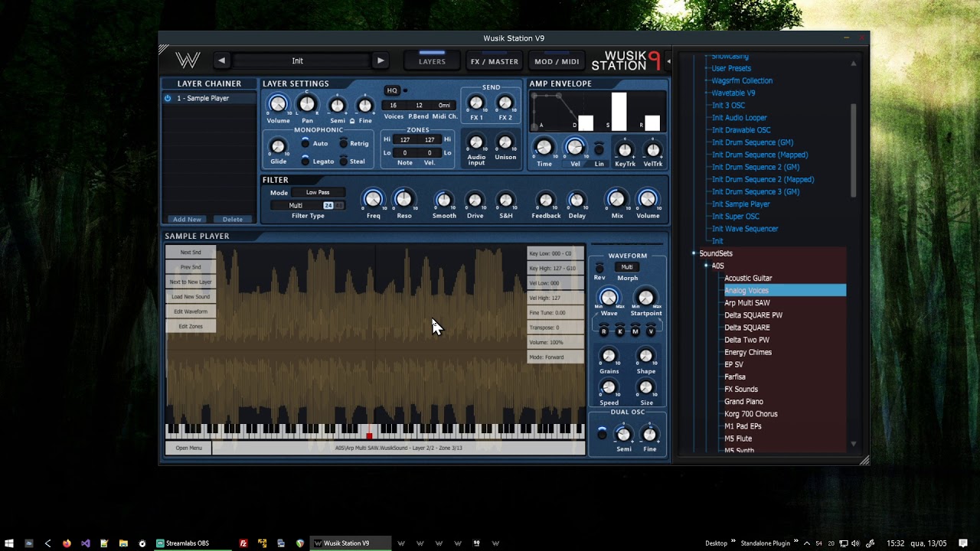Select Arp Multi SAW in the sound list
Viewport: 980px width, 551px height.
coord(747,303)
